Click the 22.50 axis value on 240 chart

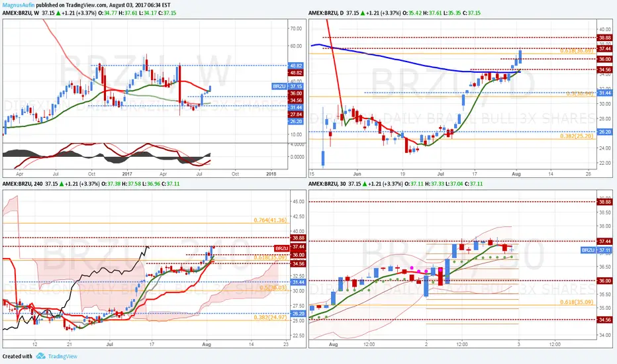tap(299, 336)
